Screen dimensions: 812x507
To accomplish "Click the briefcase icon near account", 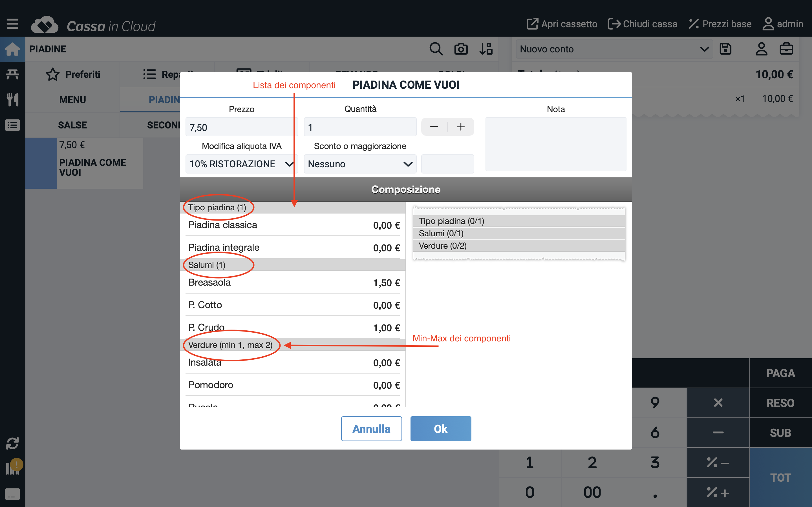I will 786,49.
